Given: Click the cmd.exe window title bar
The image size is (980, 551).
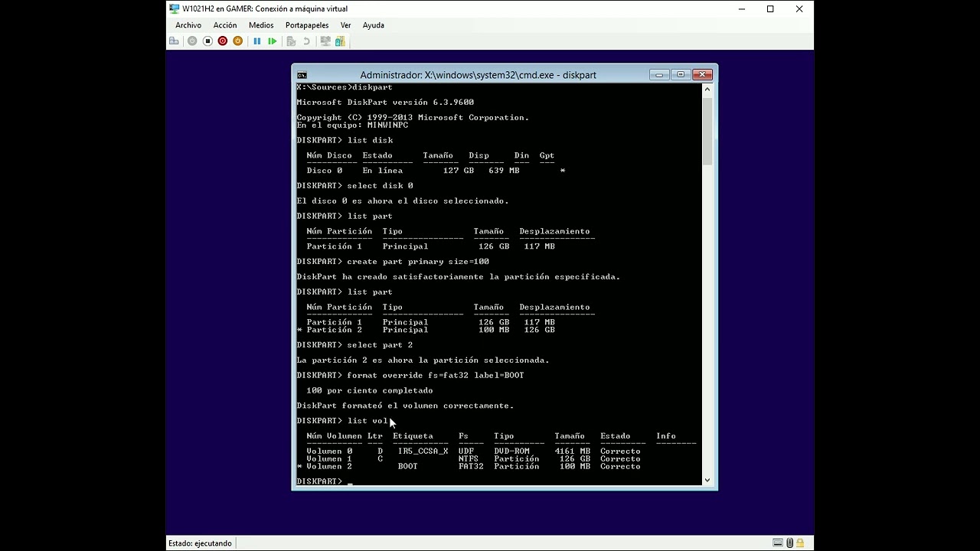Looking at the screenshot, I should coord(478,75).
